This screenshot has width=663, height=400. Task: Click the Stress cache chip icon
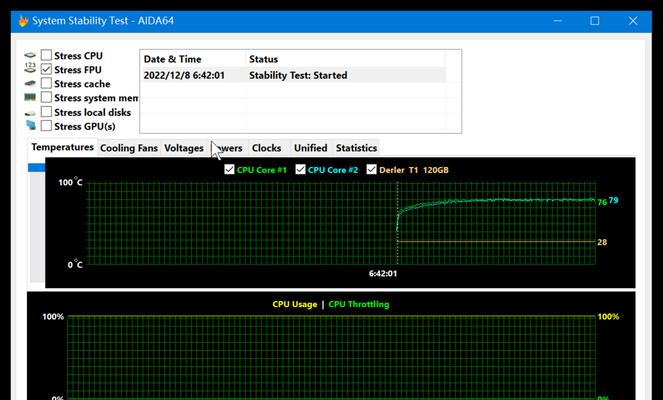click(x=30, y=83)
